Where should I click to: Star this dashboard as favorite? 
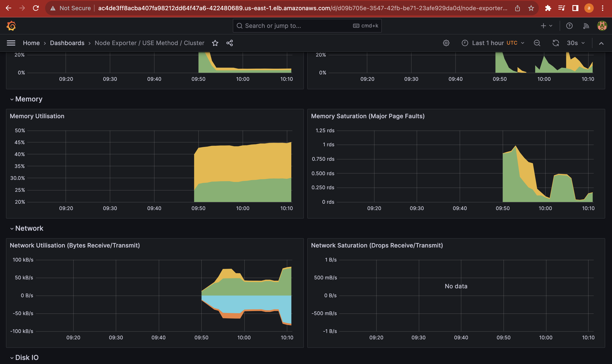(x=215, y=43)
